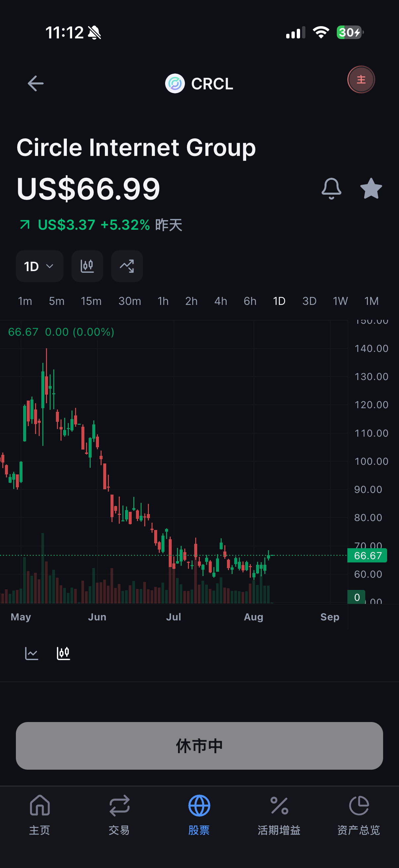The image size is (399, 868).
Task: Choose the 1M interval
Action: point(372,301)
